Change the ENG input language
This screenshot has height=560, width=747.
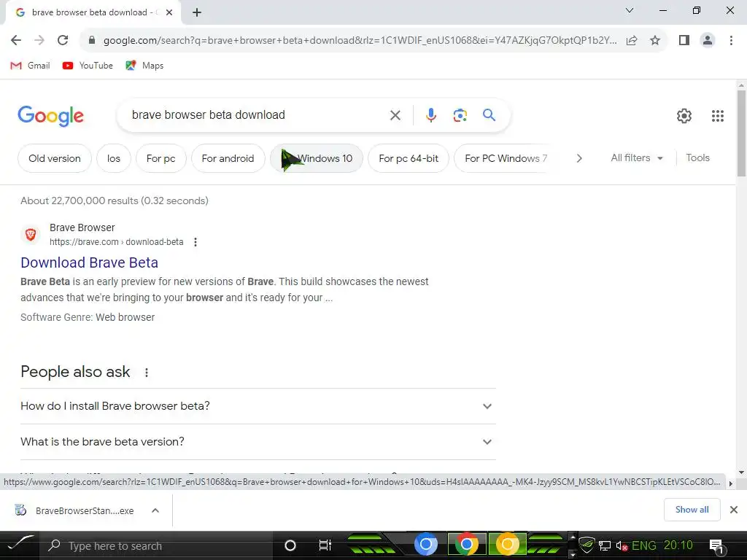tap(643, 545)
